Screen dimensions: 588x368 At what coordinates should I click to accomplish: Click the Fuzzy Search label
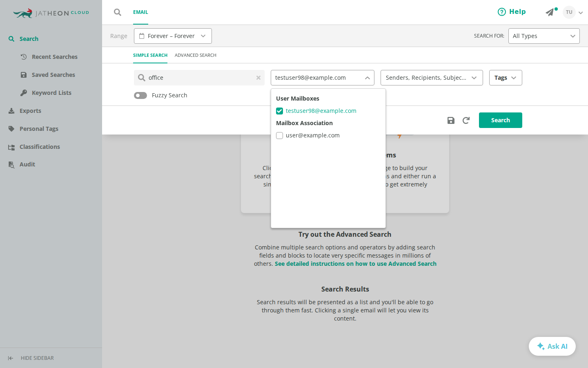pos(169,95)
